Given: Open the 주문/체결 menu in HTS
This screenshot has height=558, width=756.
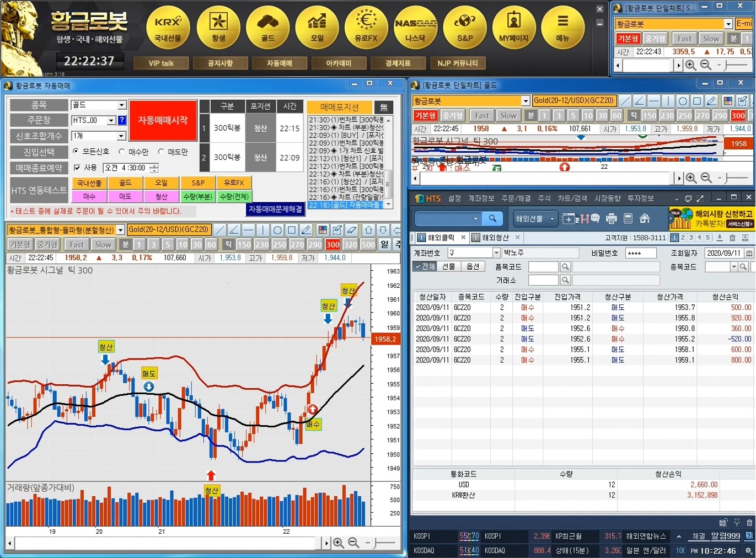Looking at the screenshot, I should 516,198.
